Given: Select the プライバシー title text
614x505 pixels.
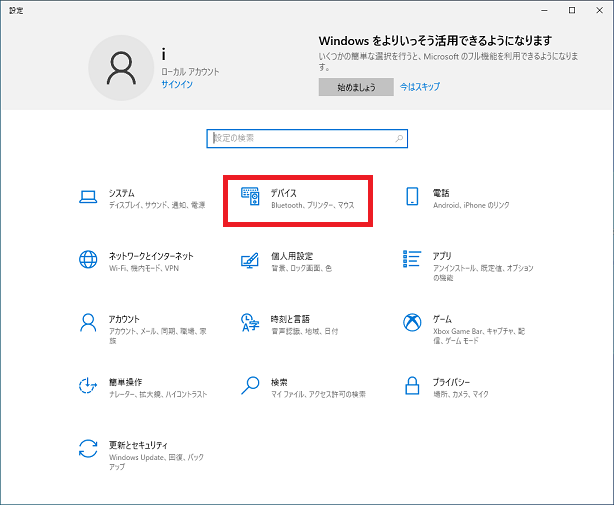Looking at the screenshot, I should [451, 382].
